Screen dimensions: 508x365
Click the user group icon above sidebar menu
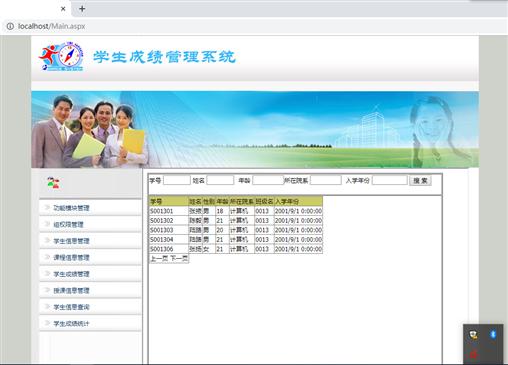53,183
